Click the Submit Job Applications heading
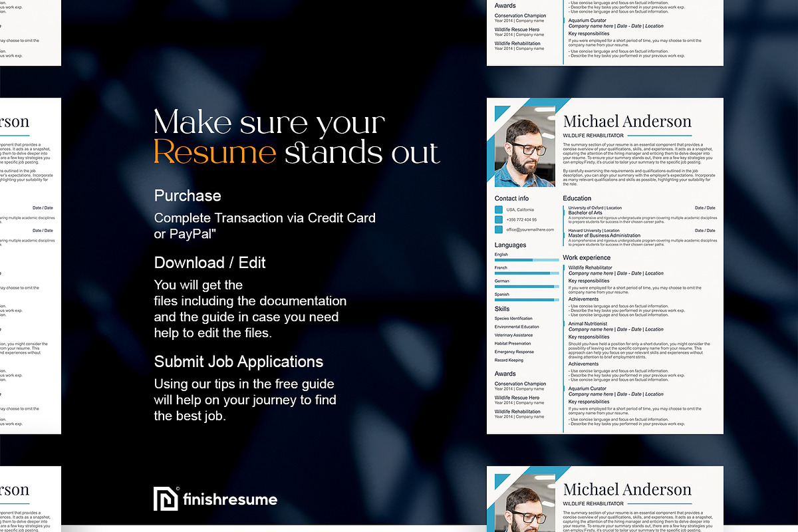This screenshot has height=532, width=798. pos(239,362)
